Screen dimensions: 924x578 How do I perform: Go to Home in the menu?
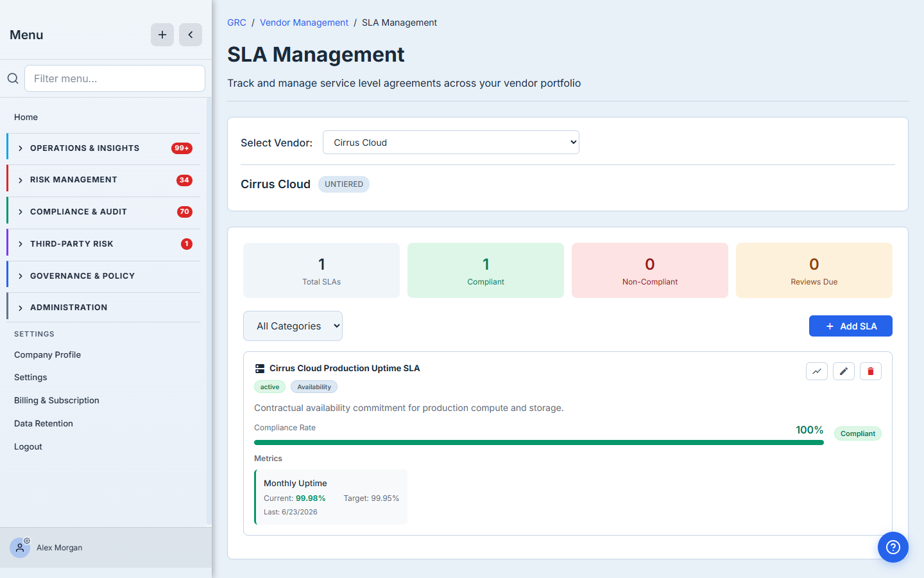click(26, 117)
